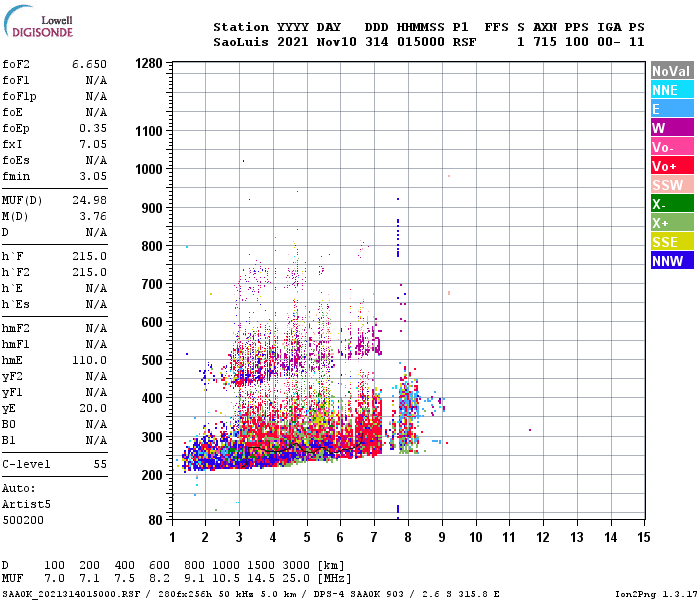Image resolution: width=700 pixels, height=600 pixels.
Task: Click the SaoLuis station name
Action: point(241,42)
